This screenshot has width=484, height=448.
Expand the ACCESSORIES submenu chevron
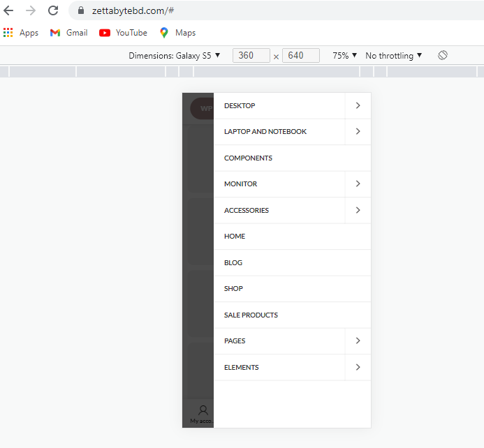pyautogui.click(x=358, y=210)
